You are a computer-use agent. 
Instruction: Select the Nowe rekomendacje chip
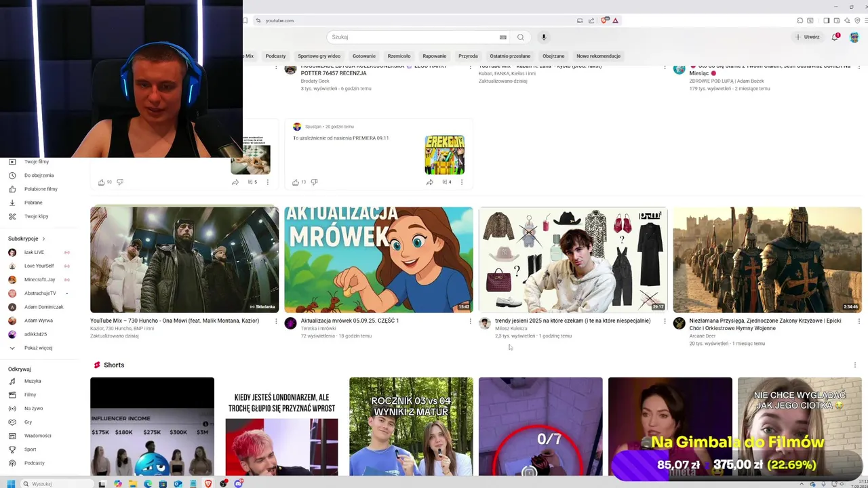click(x=598, y=56)
